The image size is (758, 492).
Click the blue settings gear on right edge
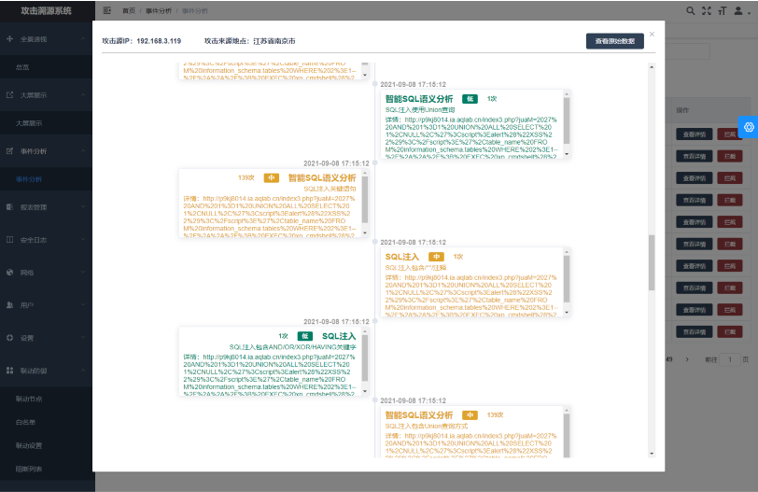747,126
